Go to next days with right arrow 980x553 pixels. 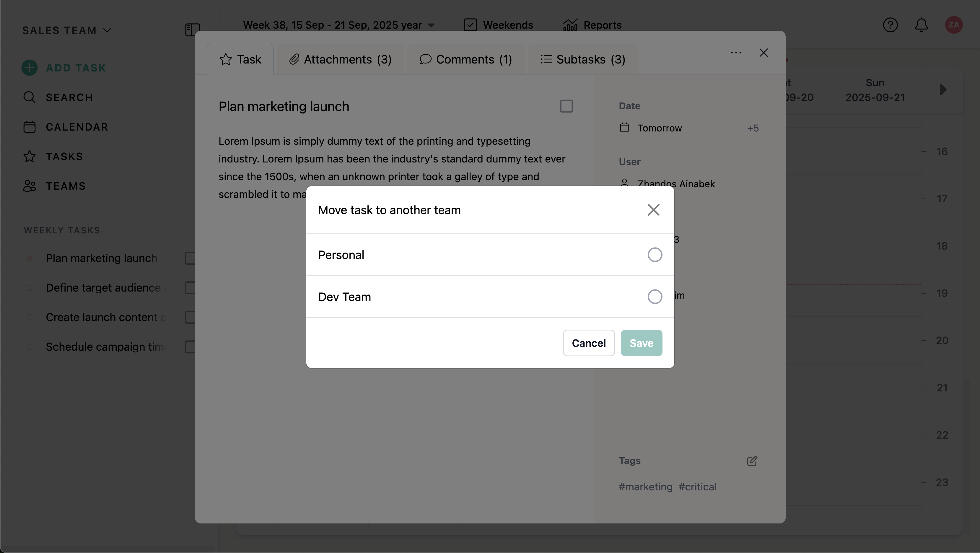pos(943,90)
